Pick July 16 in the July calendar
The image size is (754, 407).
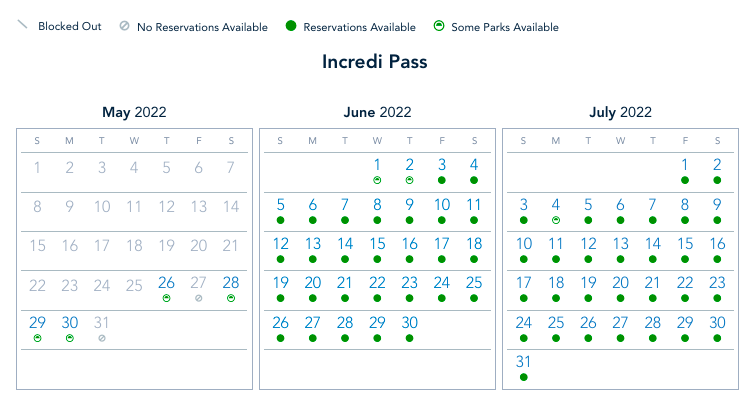click(x=717, y=243)
